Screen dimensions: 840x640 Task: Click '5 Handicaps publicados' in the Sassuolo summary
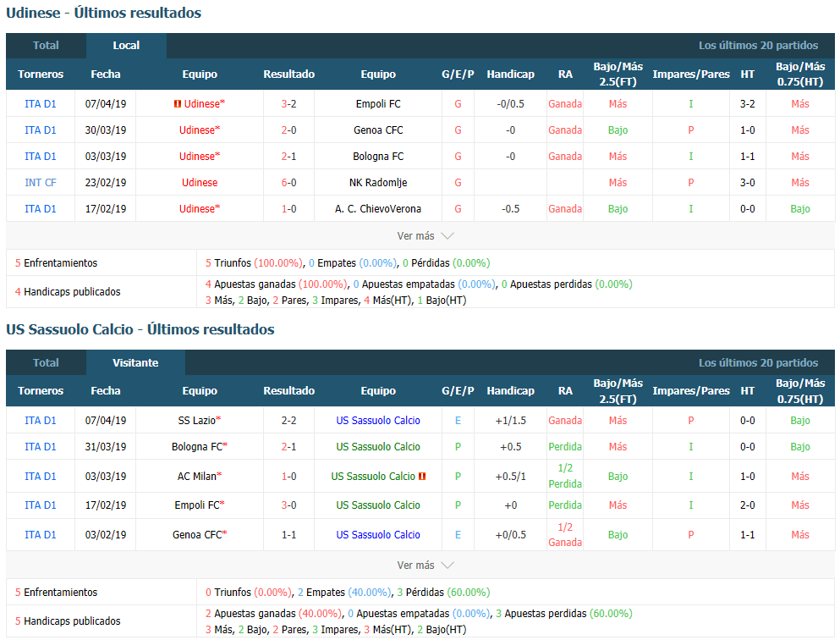point(68,621)
